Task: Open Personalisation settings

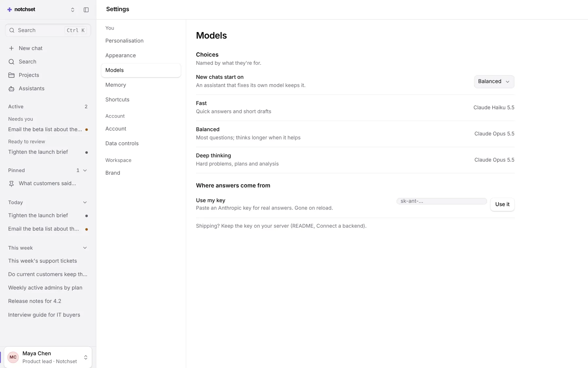Action: [141, 41]
